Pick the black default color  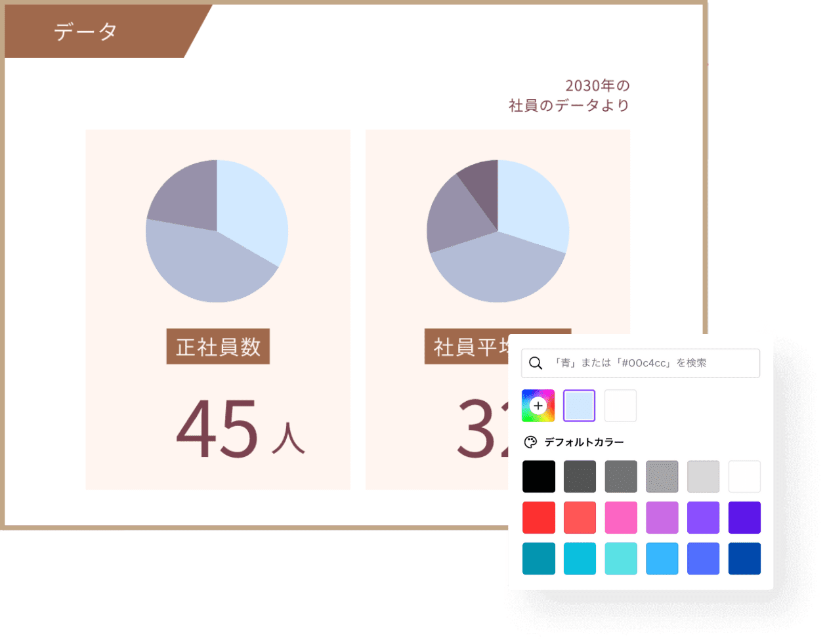point(539,476)
